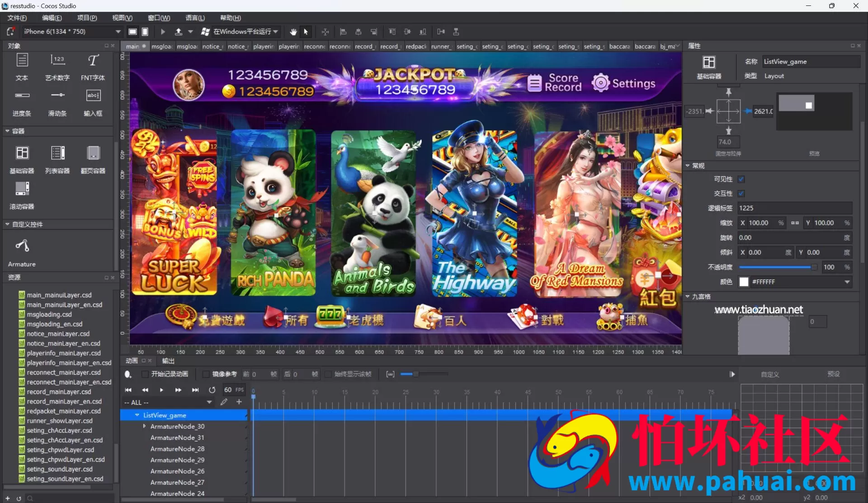Open the 窗口(W) menu
Viewport: 868px width, 503px height.
[159, 18]
